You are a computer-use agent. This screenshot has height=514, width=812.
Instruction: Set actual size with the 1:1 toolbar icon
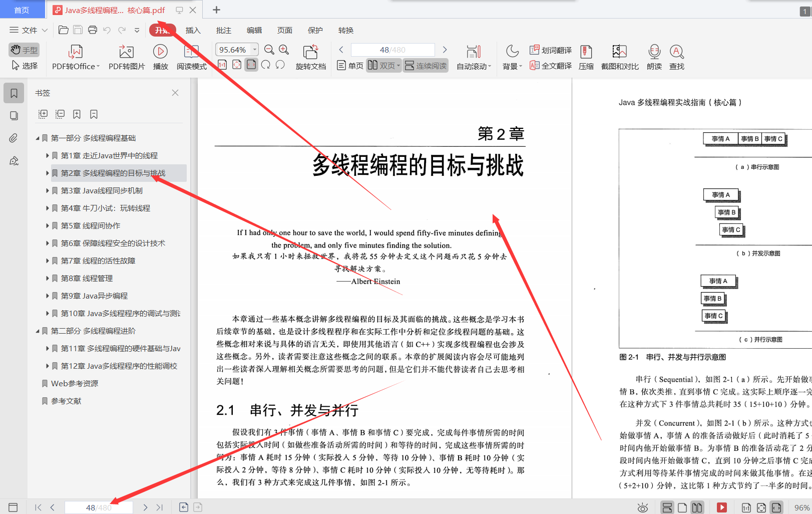(222, 65)
